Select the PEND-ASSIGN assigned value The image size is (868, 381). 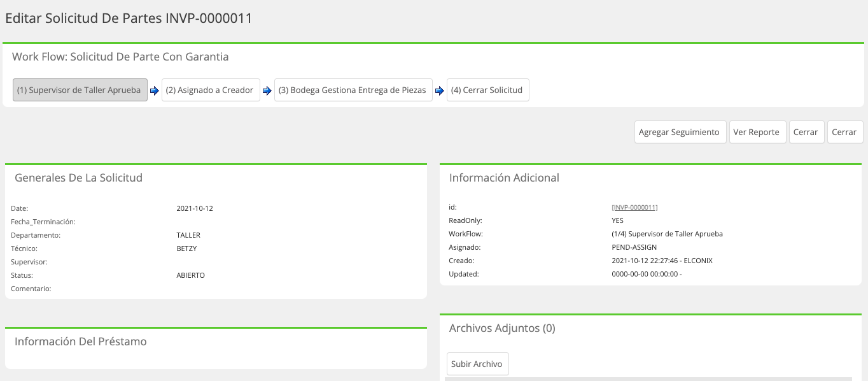pos(634,247)
